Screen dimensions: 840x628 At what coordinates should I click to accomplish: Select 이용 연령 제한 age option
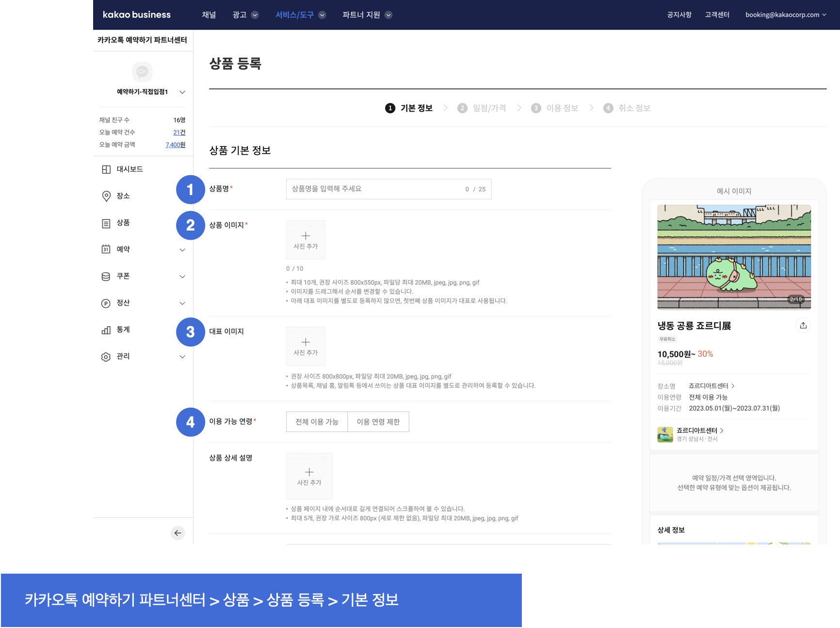(x=378, y=422)
